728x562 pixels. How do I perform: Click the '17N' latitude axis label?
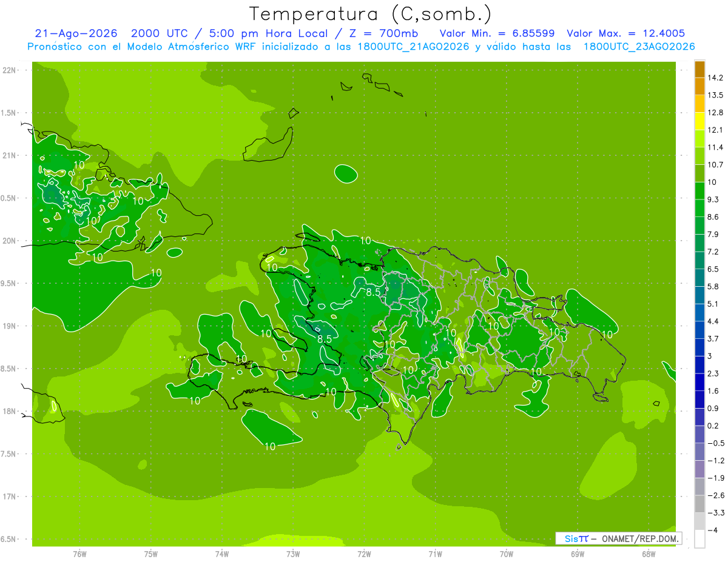(10, 497)
